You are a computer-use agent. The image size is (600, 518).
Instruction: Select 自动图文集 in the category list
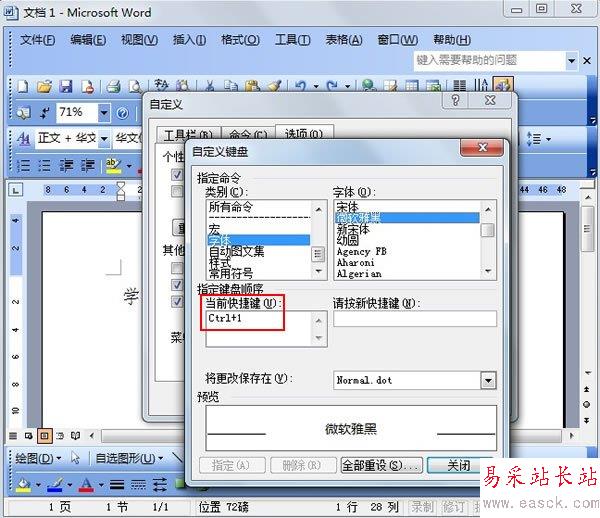[x=259, y=251]
